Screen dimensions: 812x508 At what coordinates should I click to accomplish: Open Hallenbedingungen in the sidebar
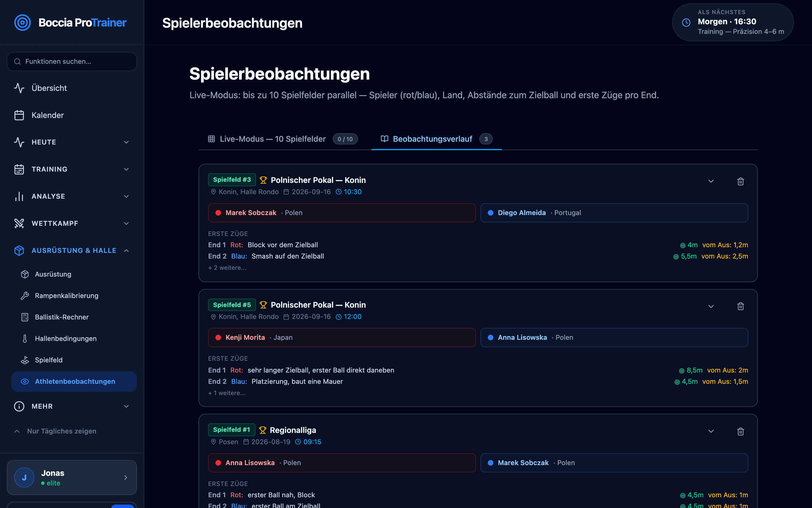[74, 339]
